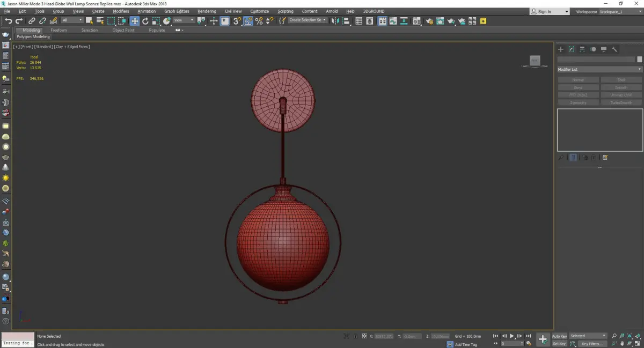644x348 pixels.
Task: Open the selection filter 'All' dropdown
Action: 72,20
